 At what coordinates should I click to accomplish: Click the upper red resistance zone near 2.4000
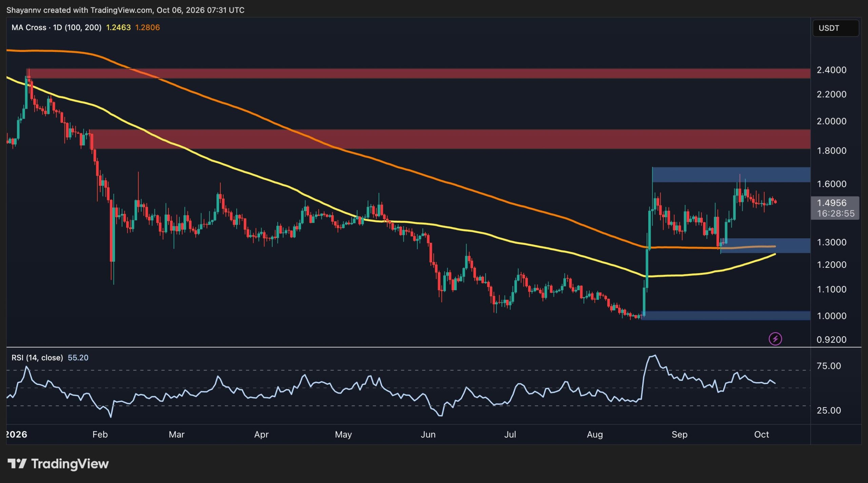click(418, 73)
